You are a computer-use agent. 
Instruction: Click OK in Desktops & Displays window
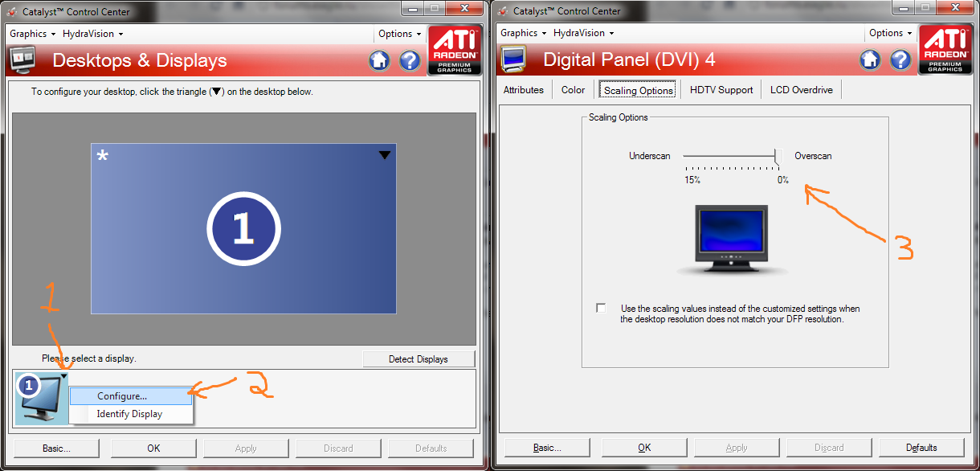coord(153,448)
